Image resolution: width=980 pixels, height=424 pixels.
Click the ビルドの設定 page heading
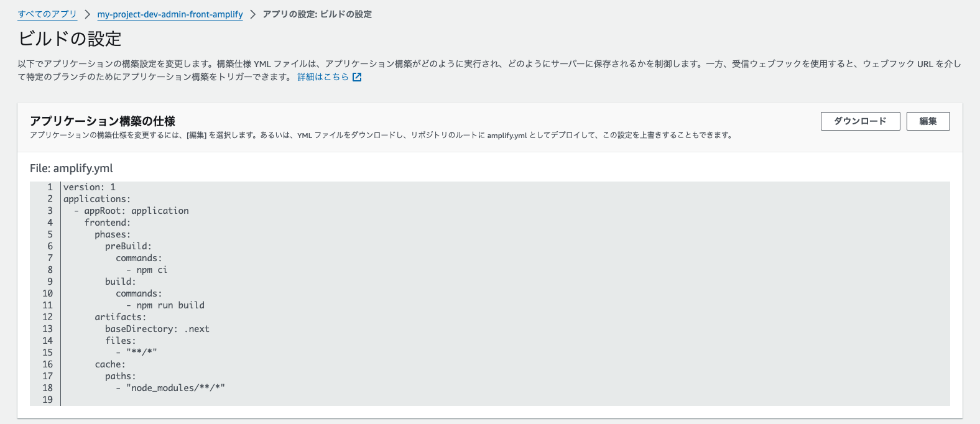pos(70,39)
